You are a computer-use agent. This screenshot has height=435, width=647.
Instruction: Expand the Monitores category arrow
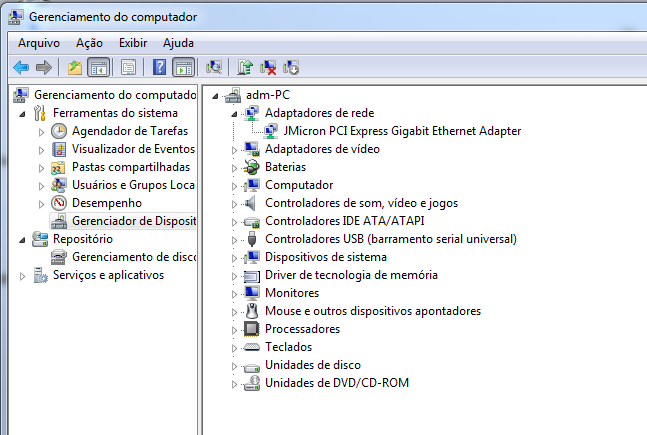pos(234,294)
